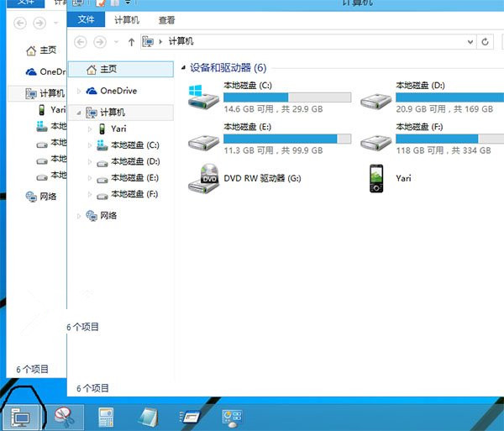Open the Notepad icon in taskbar
Image resolution: width=504 pixels, height=431 pixels.
(147, 415)
